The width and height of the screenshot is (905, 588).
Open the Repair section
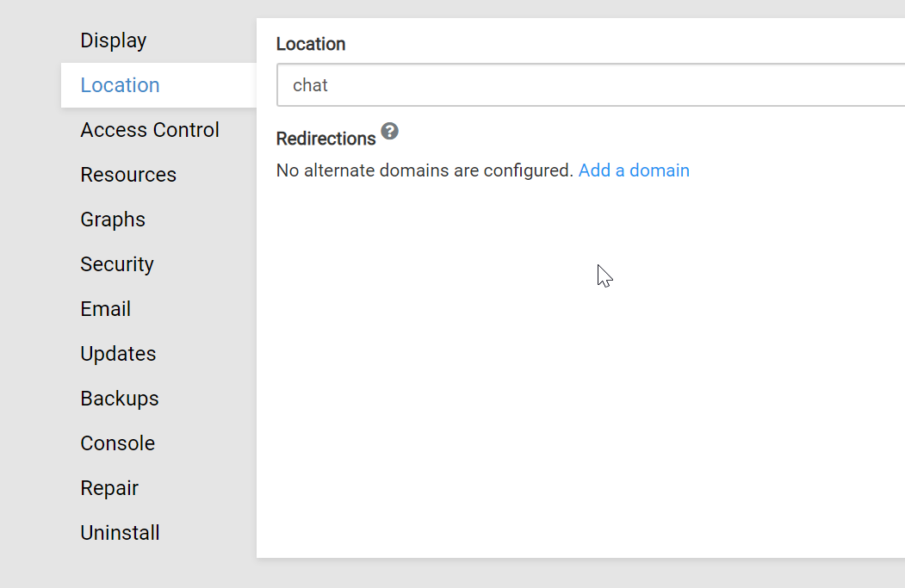tap(109, 488)
